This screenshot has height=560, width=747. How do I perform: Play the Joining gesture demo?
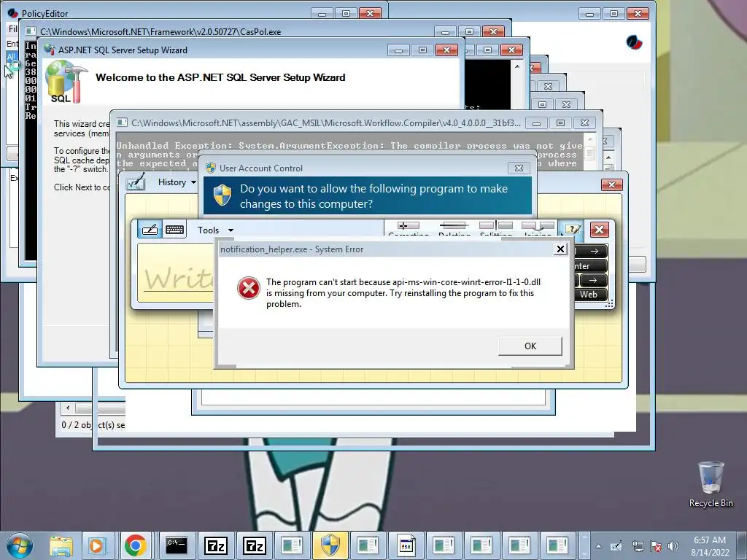pos(538,227)
